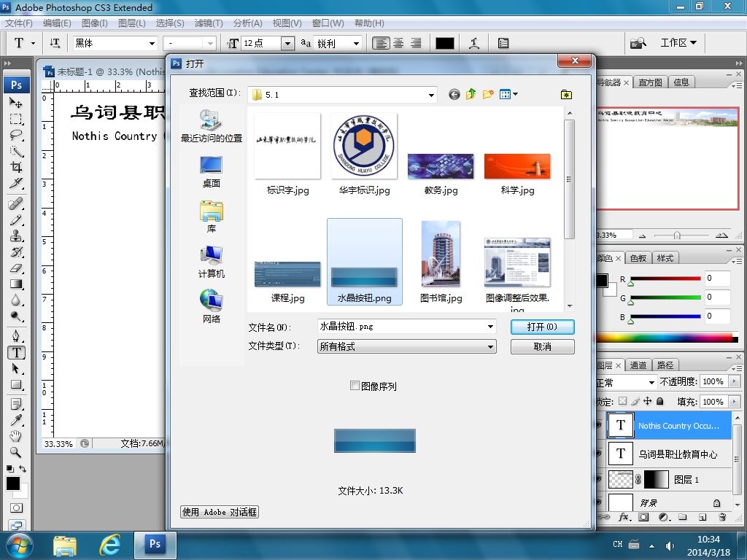
Task: Open the anti-aliasing 锐利 dropdown
Action: tap(356, 43)
